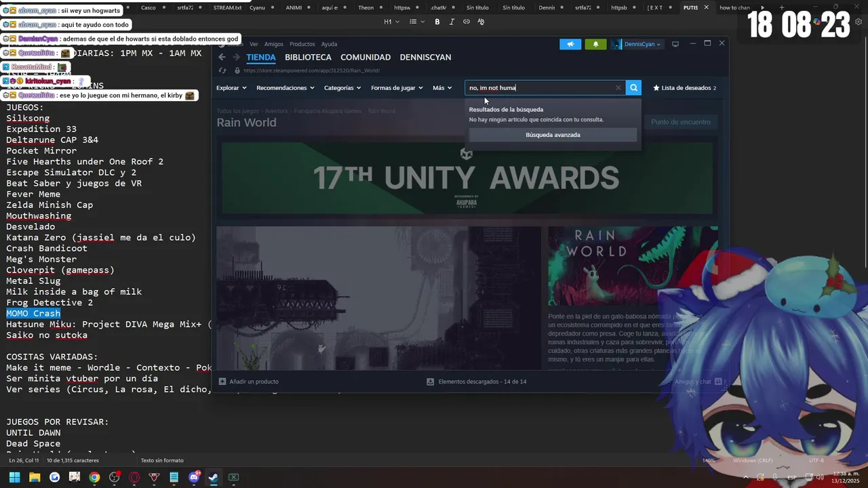Close the PUTIS Notepad tab
This screenshot has width=868, height=488.
pyautogui.click(x=706, y=7)
